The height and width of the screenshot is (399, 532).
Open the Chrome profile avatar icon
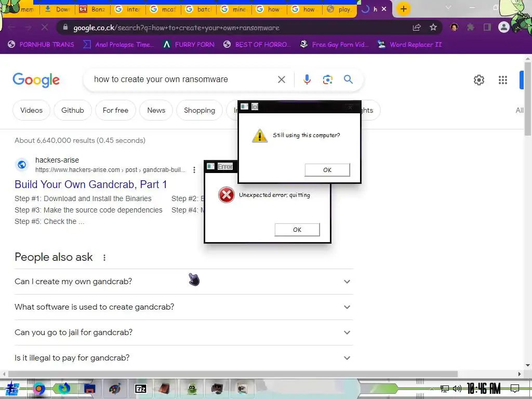tap(504, 27)
